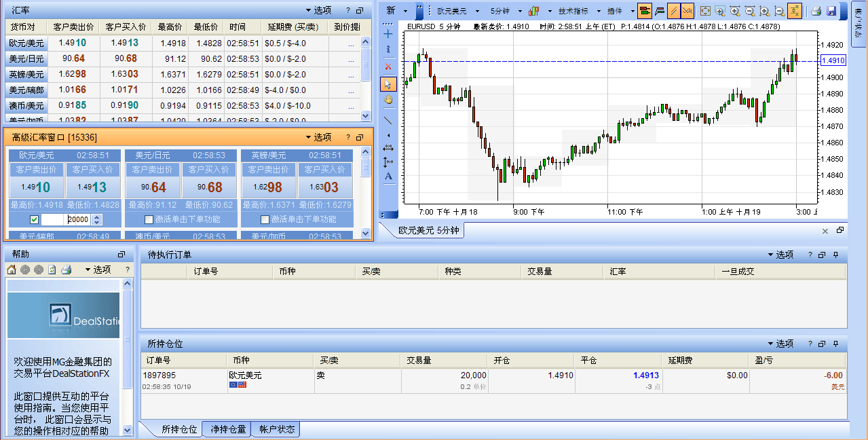Enable 激活单击下单功能 for 美元/日元
The image size is (868, 440).
(x=149, y=219)
